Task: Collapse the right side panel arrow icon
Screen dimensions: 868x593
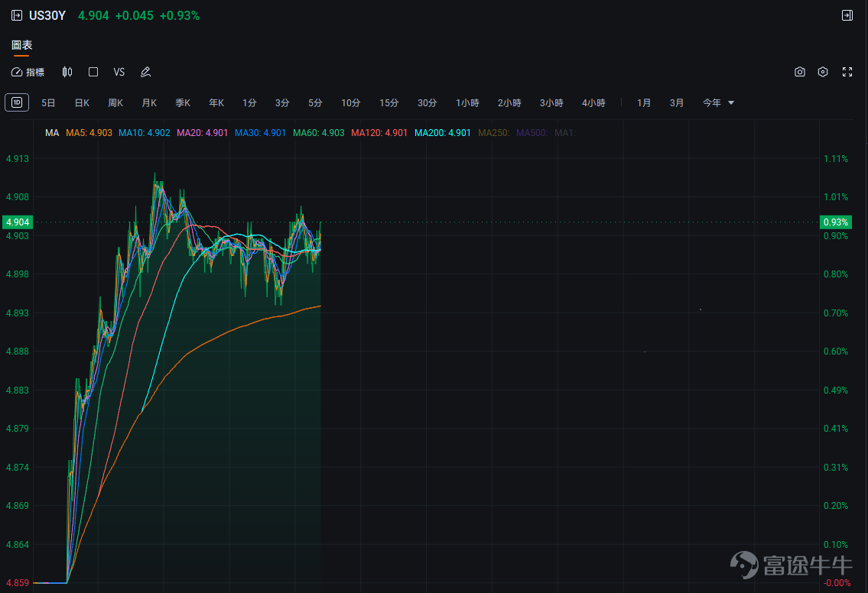Action: coord(847,15)
